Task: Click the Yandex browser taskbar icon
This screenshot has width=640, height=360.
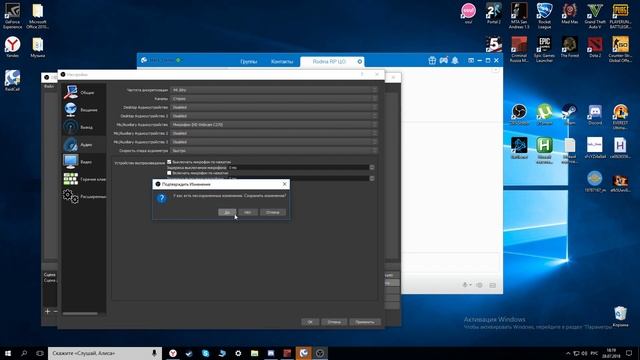Action: [173, 353]
